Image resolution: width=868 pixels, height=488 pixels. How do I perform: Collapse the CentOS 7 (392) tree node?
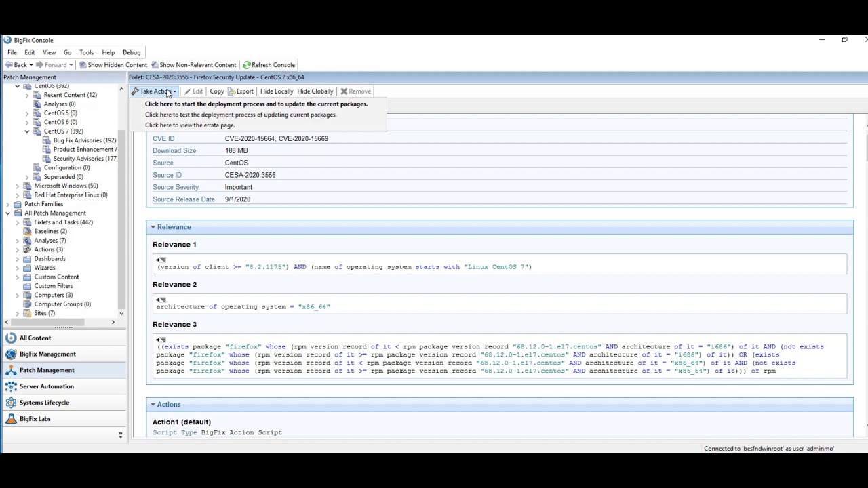point(27,131)
